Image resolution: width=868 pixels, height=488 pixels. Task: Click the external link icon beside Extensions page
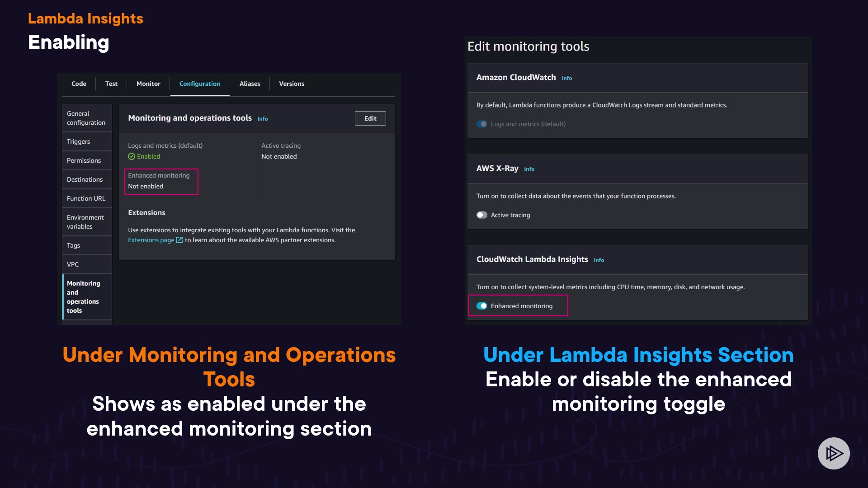pyautogui.click(x=179, y=240)
